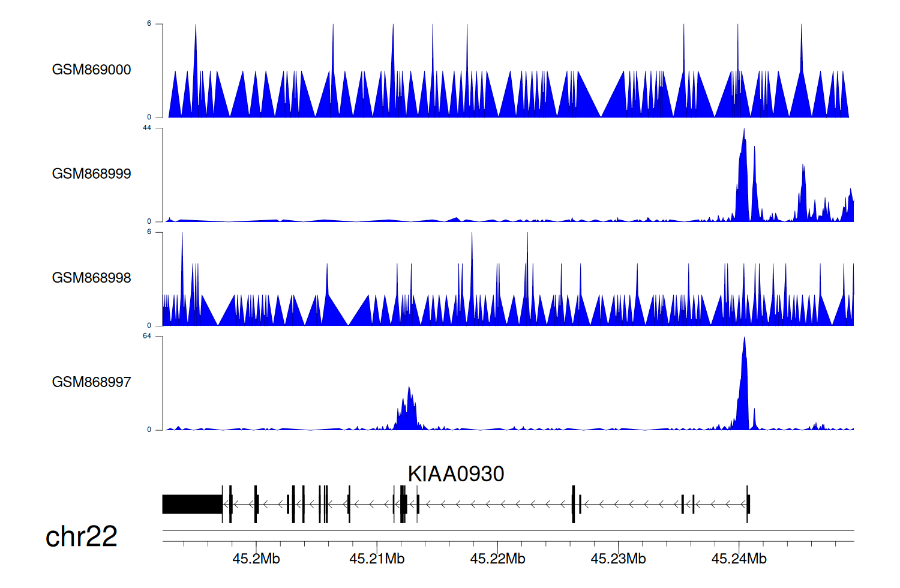Click the 45.2Mb axis position label
This screenshot has height=588, width=900.
(256, 559)
